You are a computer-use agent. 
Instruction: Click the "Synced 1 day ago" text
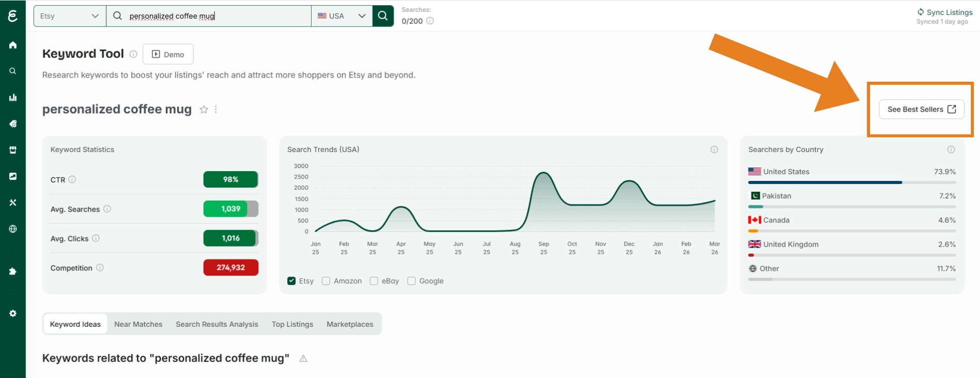click(x=942, y=22)
